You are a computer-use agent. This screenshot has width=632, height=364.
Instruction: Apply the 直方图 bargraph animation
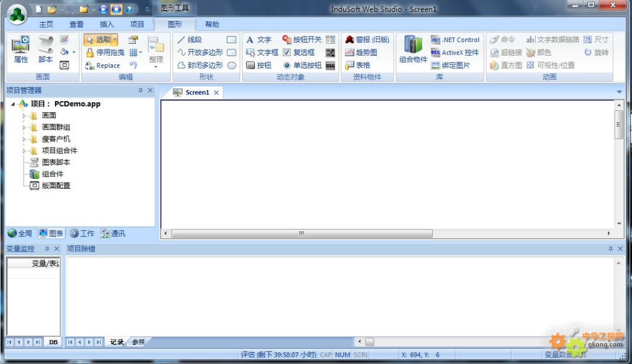[x=506, y=65]
